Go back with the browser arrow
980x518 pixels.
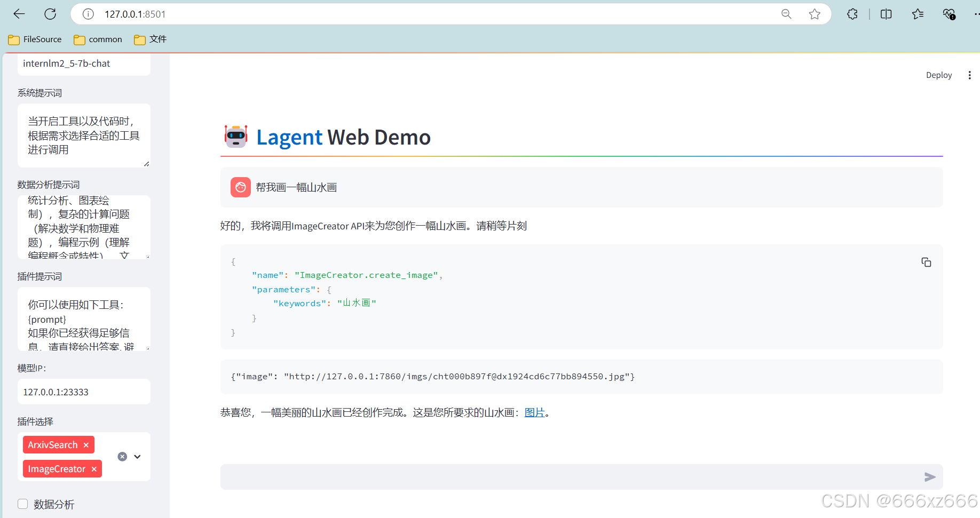(x=19, y=14)
